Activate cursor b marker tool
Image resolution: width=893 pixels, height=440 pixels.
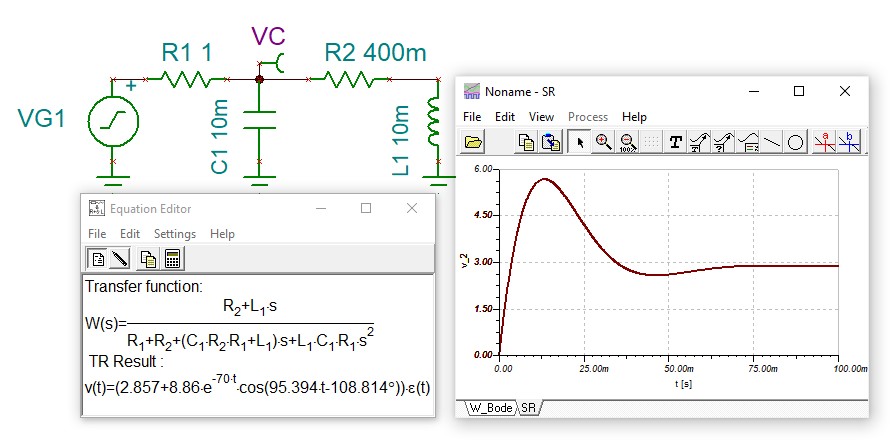pyautogui.click(x=849, y=142)
